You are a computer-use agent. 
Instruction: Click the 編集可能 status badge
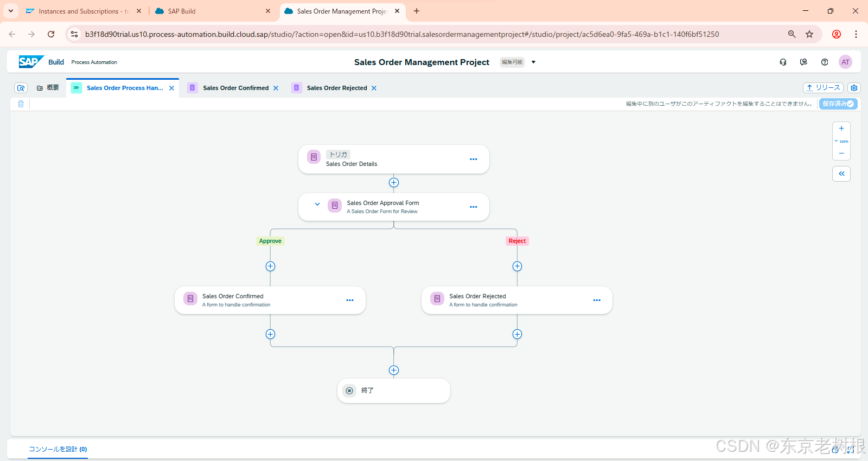(x=512, y=62)
